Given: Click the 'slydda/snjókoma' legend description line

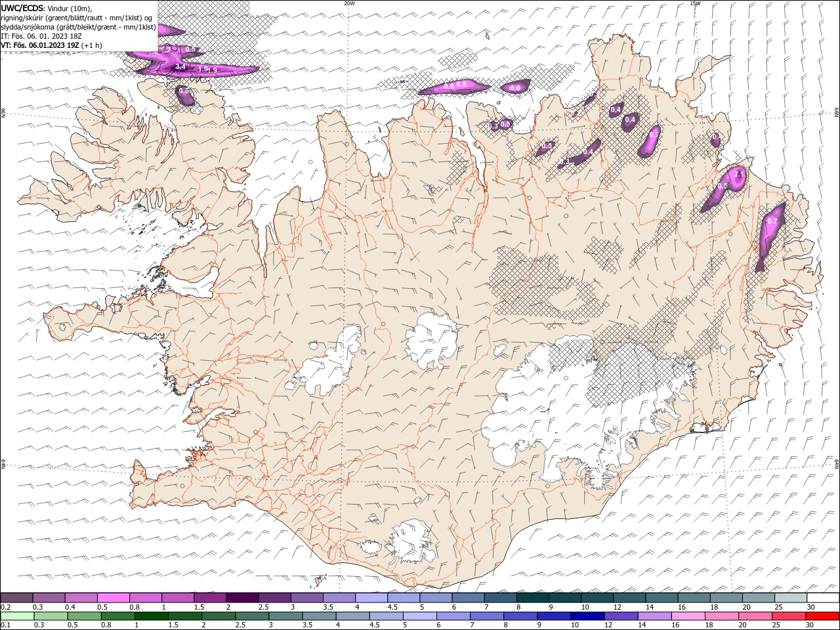Looking at the screenshot, I should [79, 27].
